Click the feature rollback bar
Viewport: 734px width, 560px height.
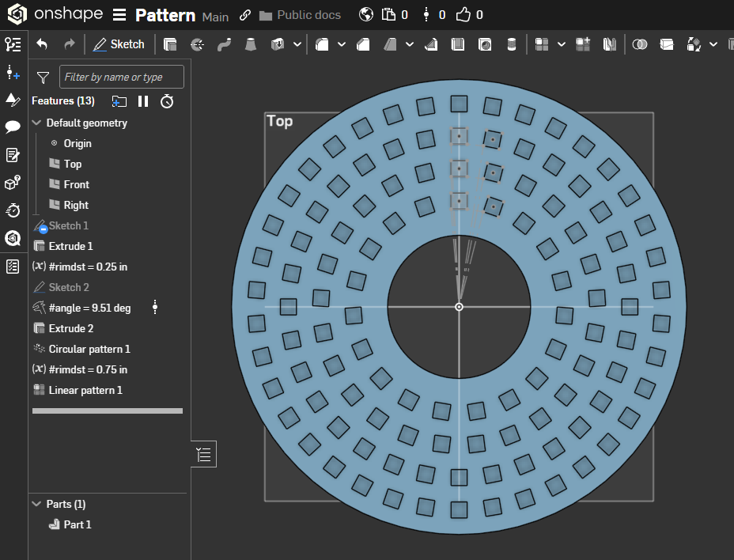[x=108, y=411]
